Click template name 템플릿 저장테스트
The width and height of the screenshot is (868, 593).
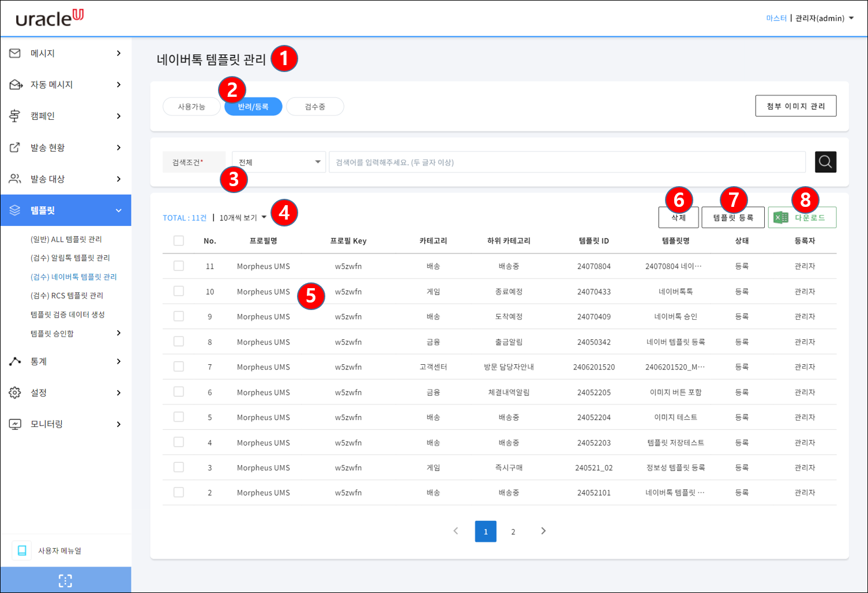point(676,443)
